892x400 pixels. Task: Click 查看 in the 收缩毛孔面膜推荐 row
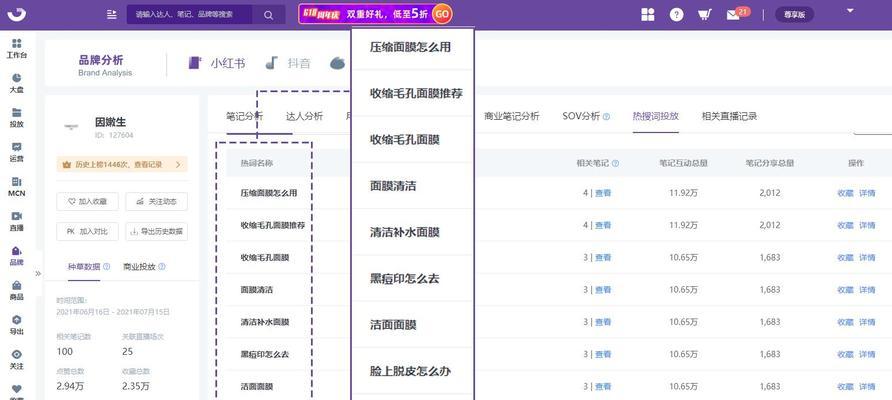click(603, 225)
